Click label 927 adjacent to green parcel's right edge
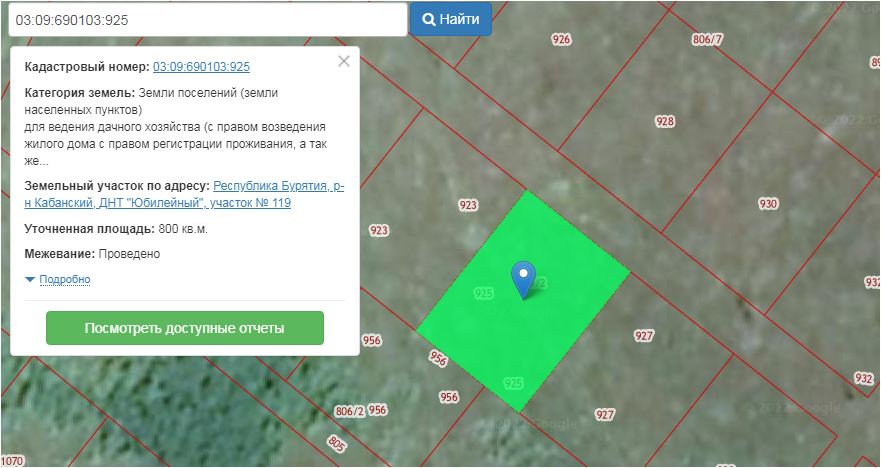881x468 pixels. [x=644, y=336]
